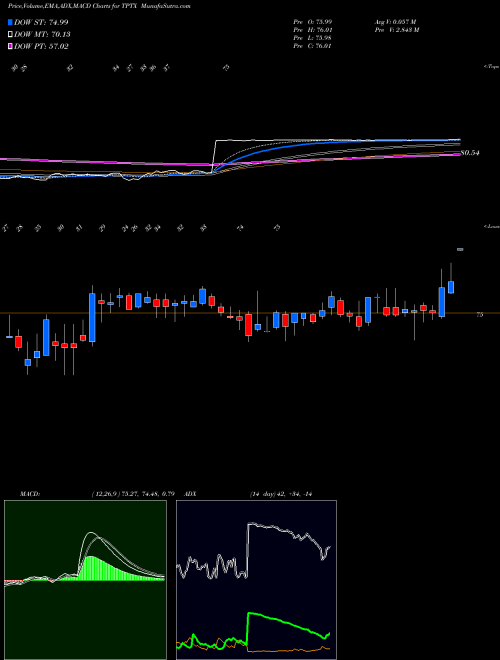
Task: Click the 'Pre H: 76.01' value
Action: click(312, 30)
